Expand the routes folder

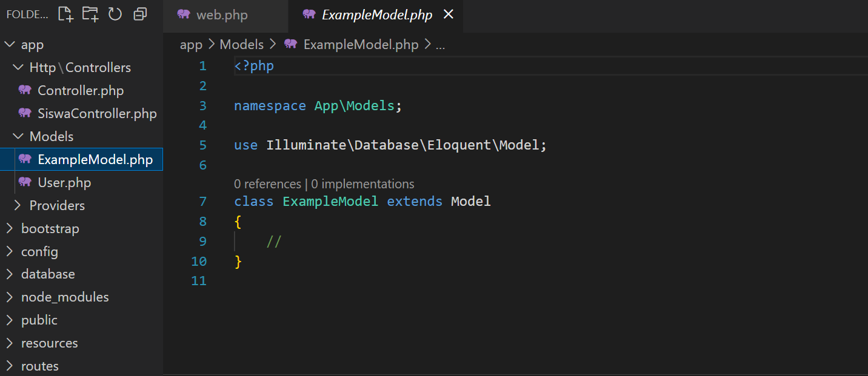(39, 366)
